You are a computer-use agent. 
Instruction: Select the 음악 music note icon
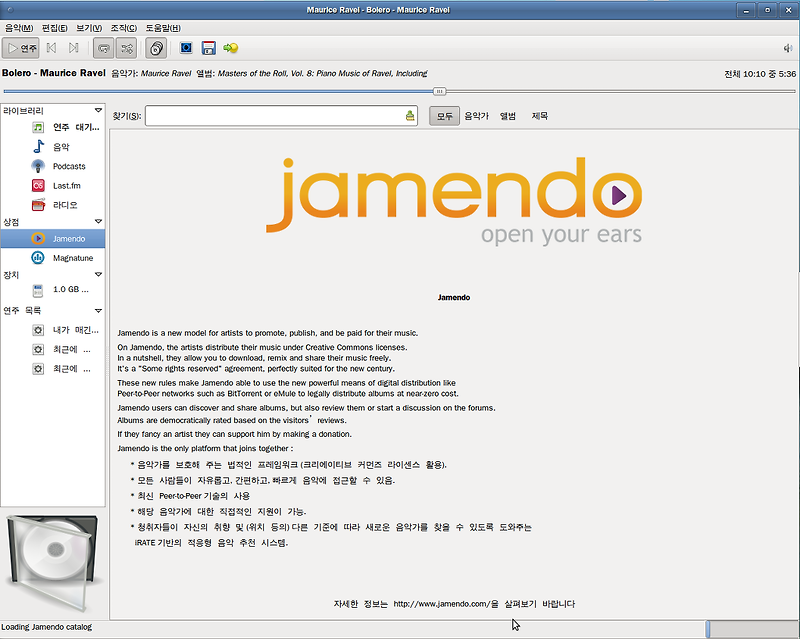point(38,146)
